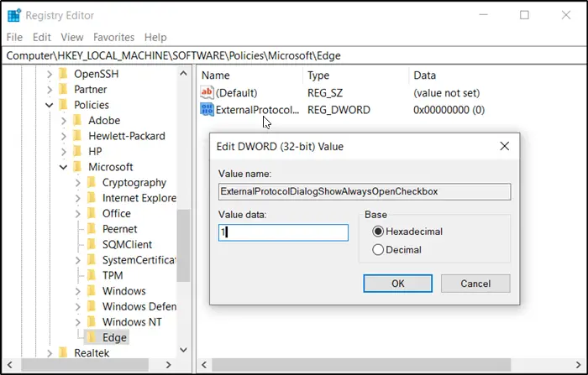Click tree pane scroll-right arrow

168,364
